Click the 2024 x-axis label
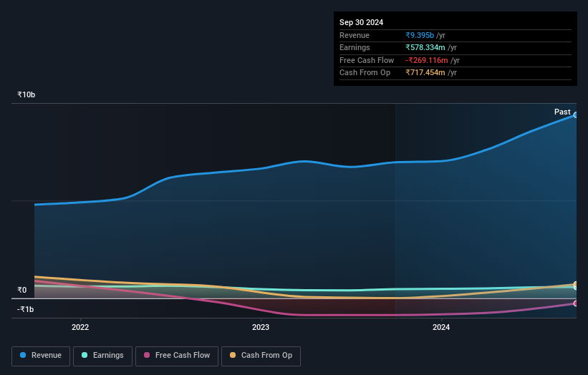This screenshot has width=588, height=375. click(441, 327)
